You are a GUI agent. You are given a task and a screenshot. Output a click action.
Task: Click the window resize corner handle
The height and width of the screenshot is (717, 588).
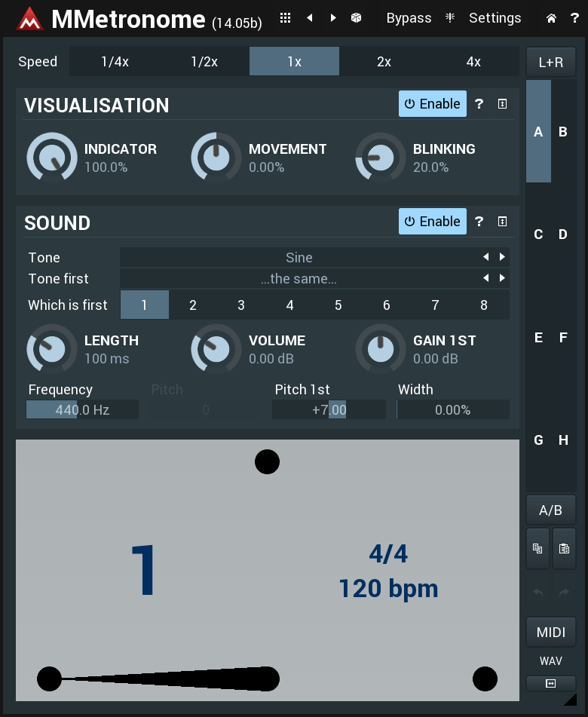[571, 700]
